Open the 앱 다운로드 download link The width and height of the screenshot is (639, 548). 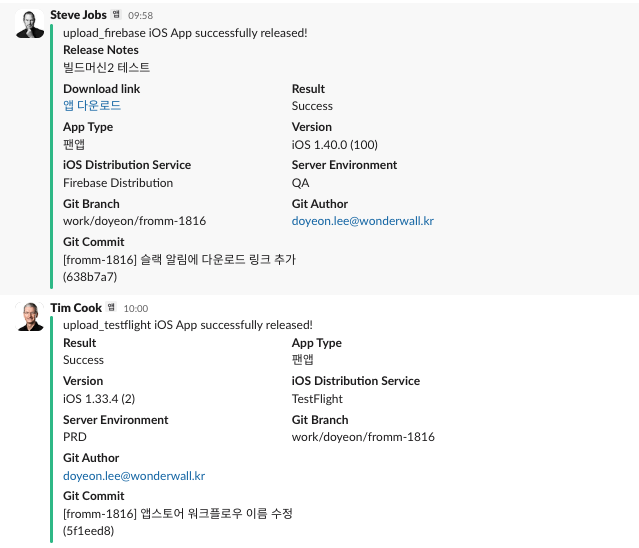click(x=92, y=106)
